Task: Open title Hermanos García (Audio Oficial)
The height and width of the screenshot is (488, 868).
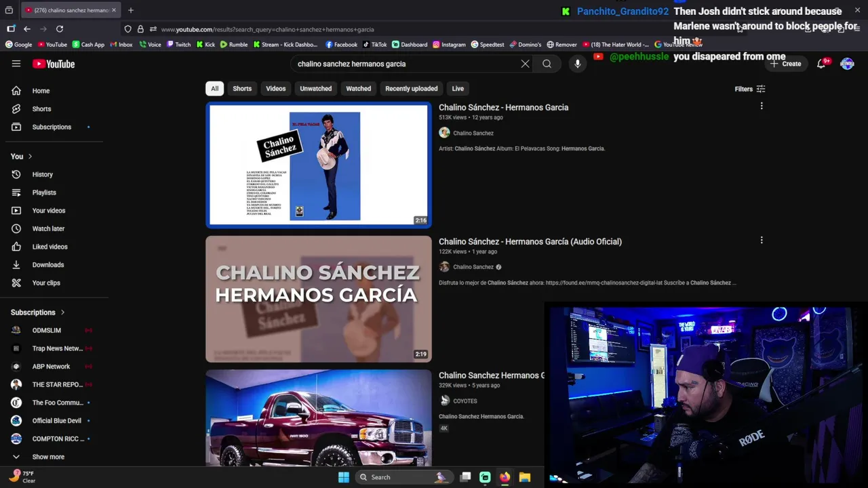Action: pyautogui.click(x=530, y=241)
